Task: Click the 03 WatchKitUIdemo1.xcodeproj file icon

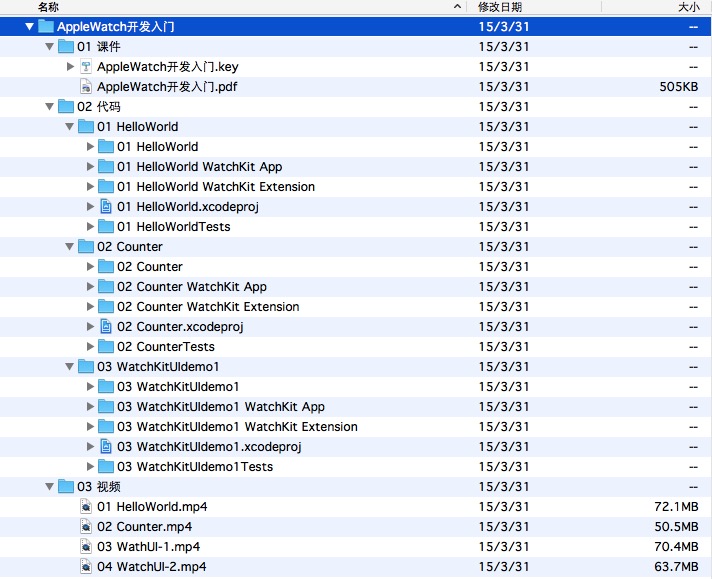Action: tap(106, 446)
